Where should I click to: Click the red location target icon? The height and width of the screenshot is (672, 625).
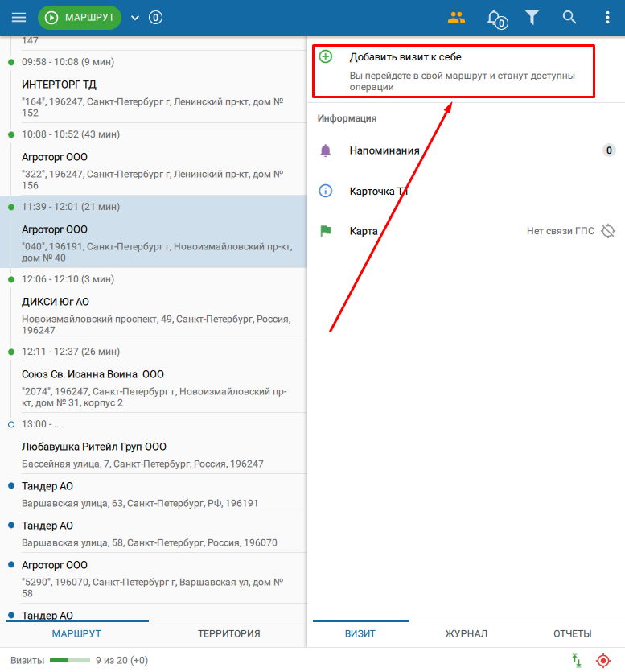click(x=603, y=661)
